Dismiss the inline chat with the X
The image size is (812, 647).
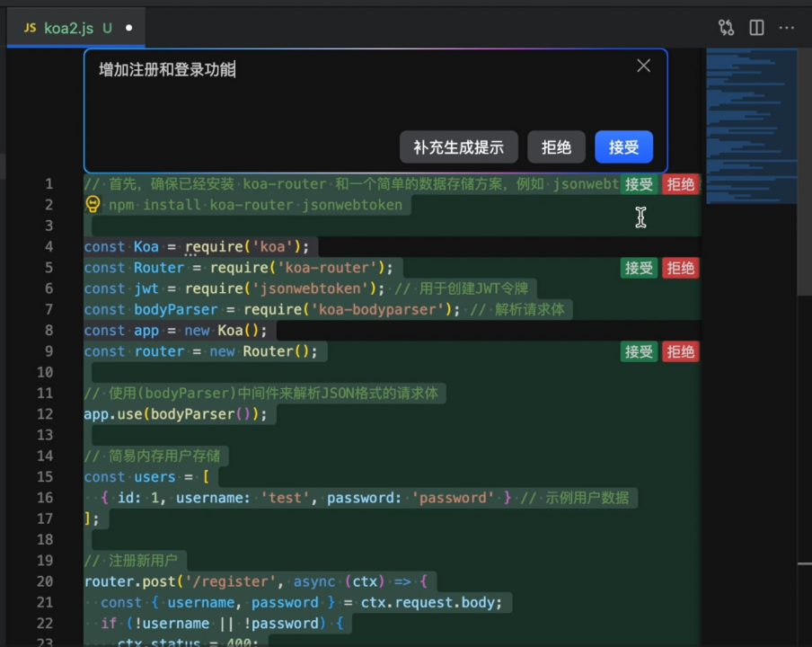click(x=643, y=66)
